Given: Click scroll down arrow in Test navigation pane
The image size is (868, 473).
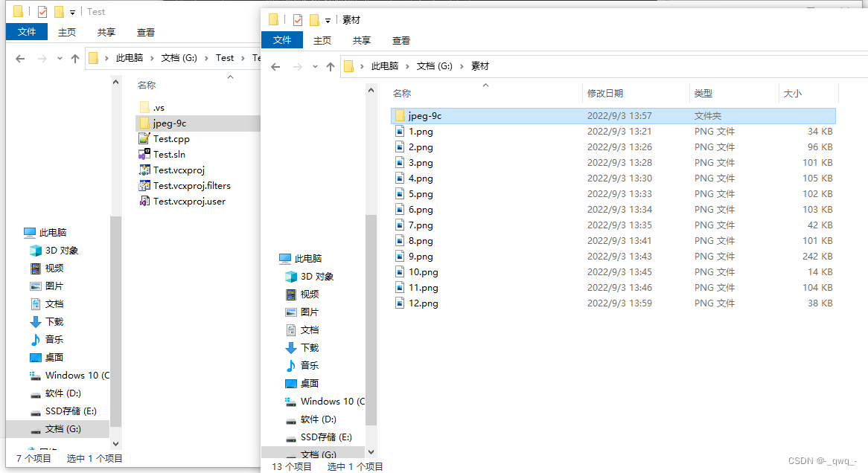Looking at the screenshot, I should point(115,444).
